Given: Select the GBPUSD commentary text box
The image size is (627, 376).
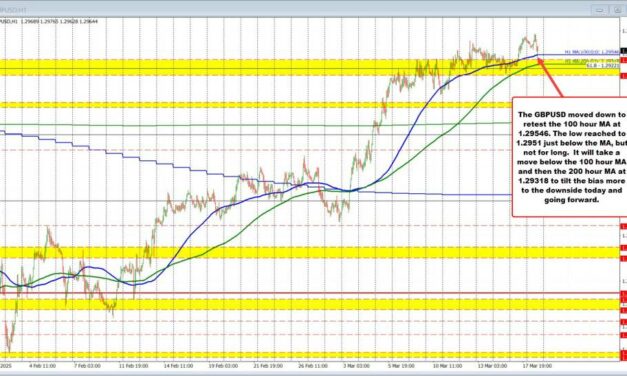Looking at the screenshot, I should point(570,157).
